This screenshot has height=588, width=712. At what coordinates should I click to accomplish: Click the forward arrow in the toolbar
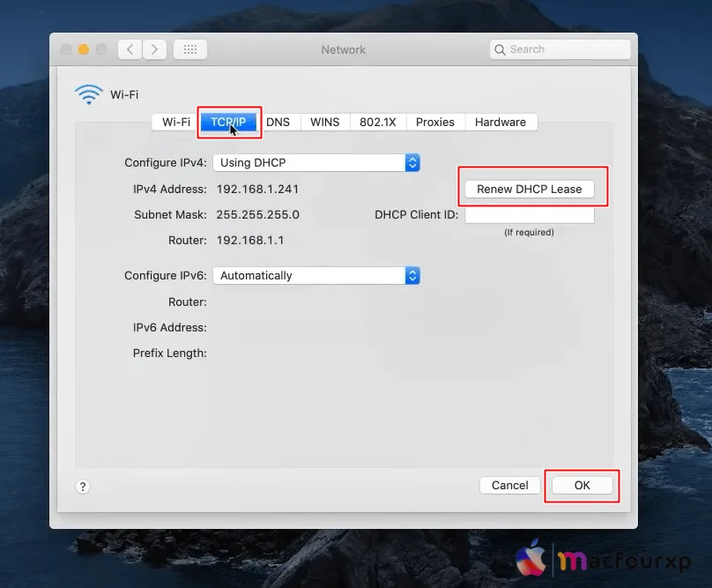[154, 49]
